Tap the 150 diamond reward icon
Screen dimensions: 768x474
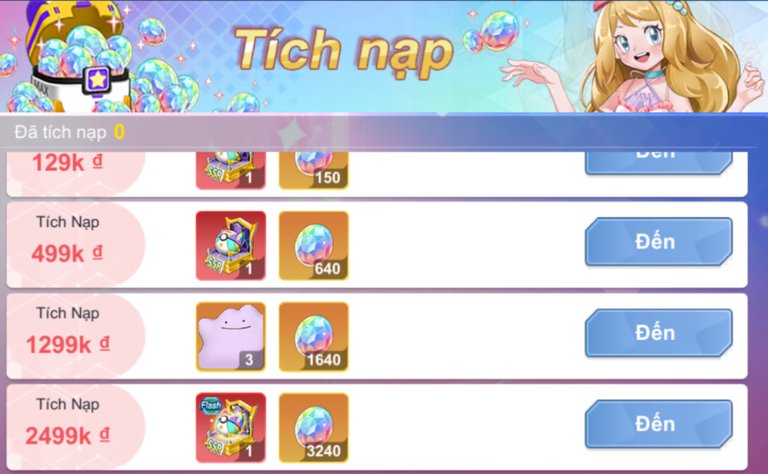tap(313, 170)
